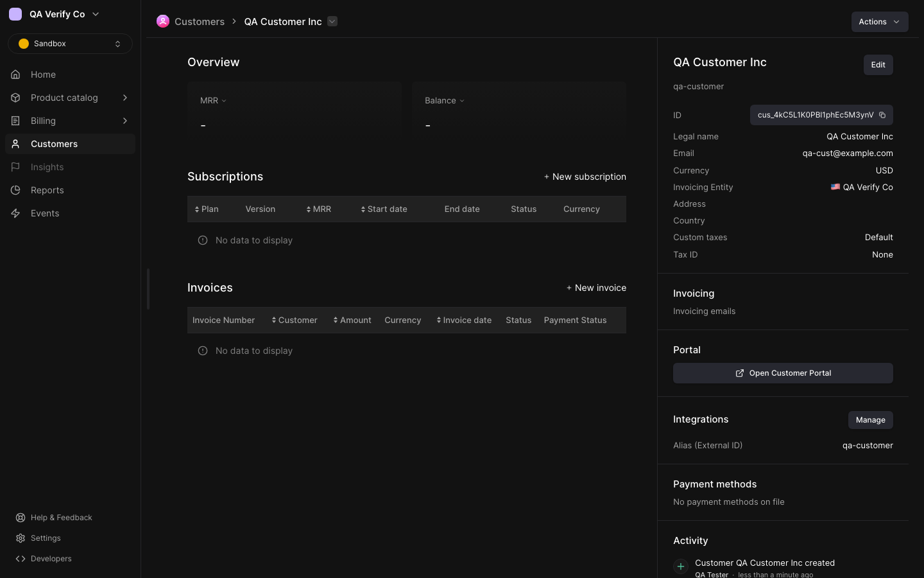The height and width of the screenshot is (578, 924).
Task: Sort invoices by Amount column
Action: 352,320
